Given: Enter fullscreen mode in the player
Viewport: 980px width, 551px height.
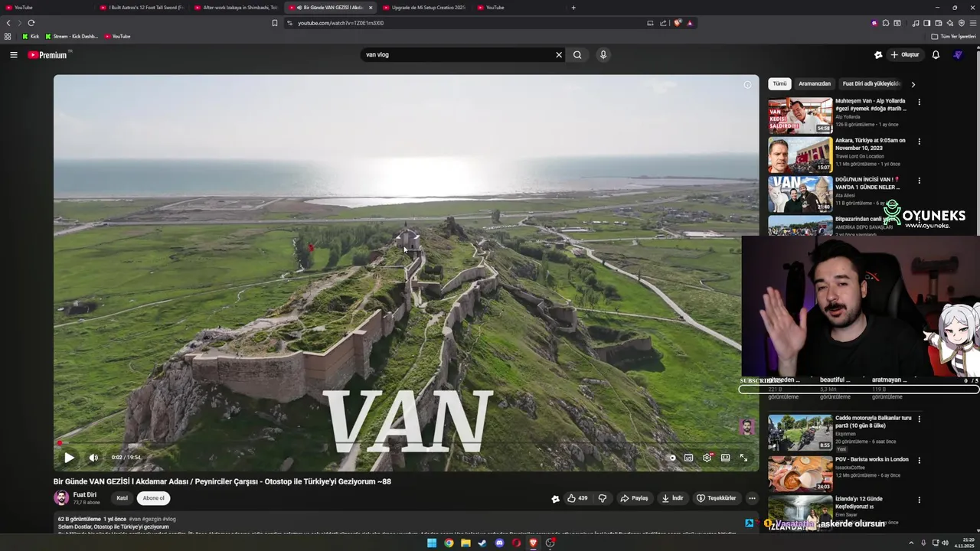Looking at the screenshot, I should click(743, 458).
